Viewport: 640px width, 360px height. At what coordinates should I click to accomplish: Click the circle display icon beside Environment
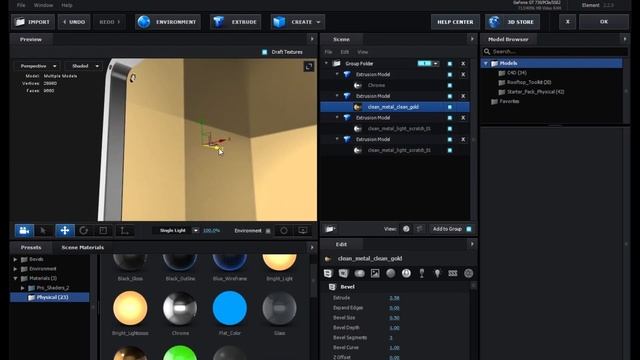[x=284, y=231]
